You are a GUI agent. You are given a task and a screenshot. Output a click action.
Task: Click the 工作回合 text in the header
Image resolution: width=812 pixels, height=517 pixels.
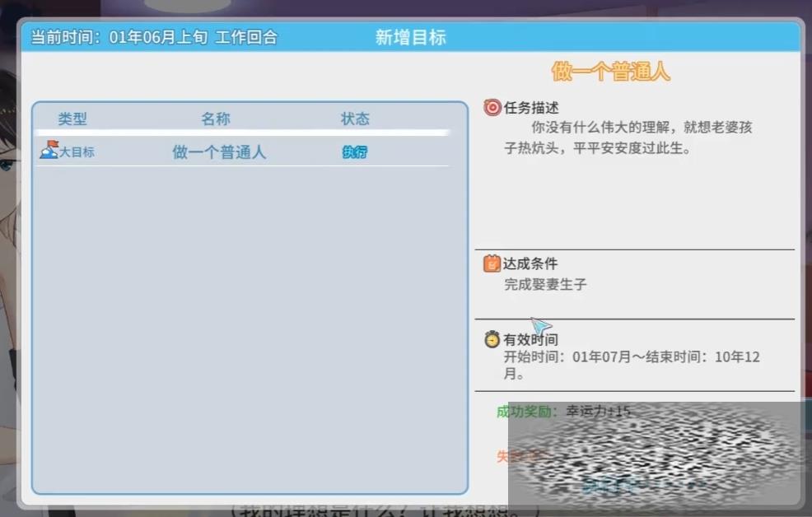246,37
